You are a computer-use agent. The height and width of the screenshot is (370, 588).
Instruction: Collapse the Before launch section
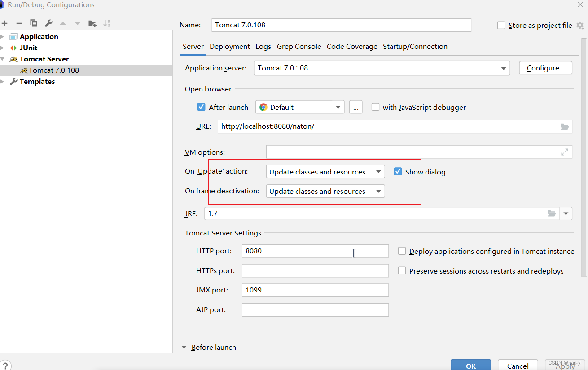click(x=184, y=347)
